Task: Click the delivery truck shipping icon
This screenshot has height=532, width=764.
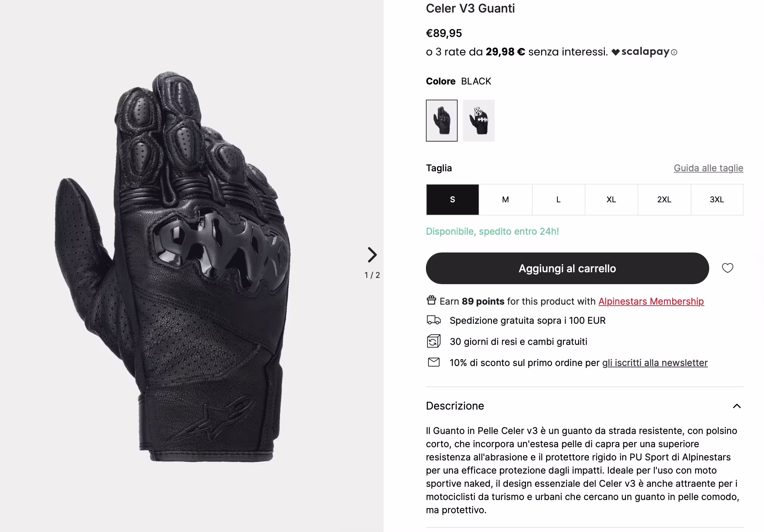Action: point(434,320)
